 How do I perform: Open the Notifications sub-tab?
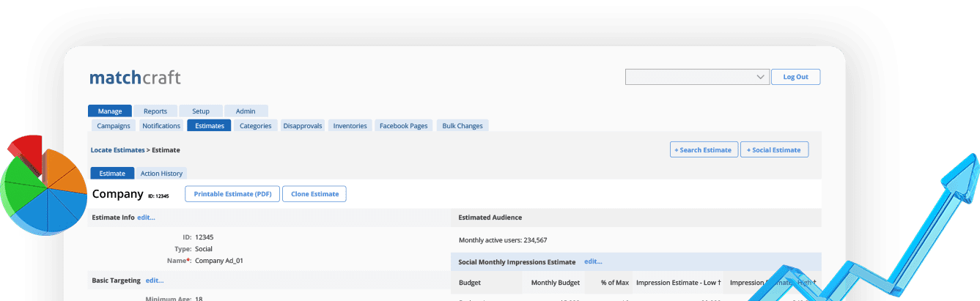161,126
